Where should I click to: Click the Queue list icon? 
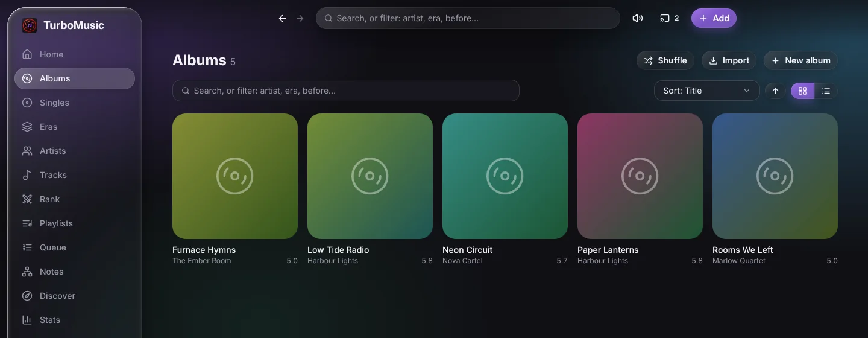pos(27,247)
